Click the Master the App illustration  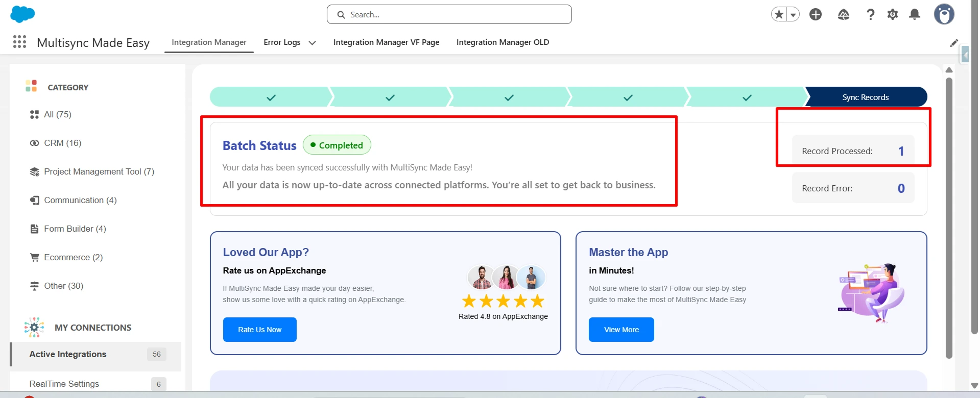point(872,293)
